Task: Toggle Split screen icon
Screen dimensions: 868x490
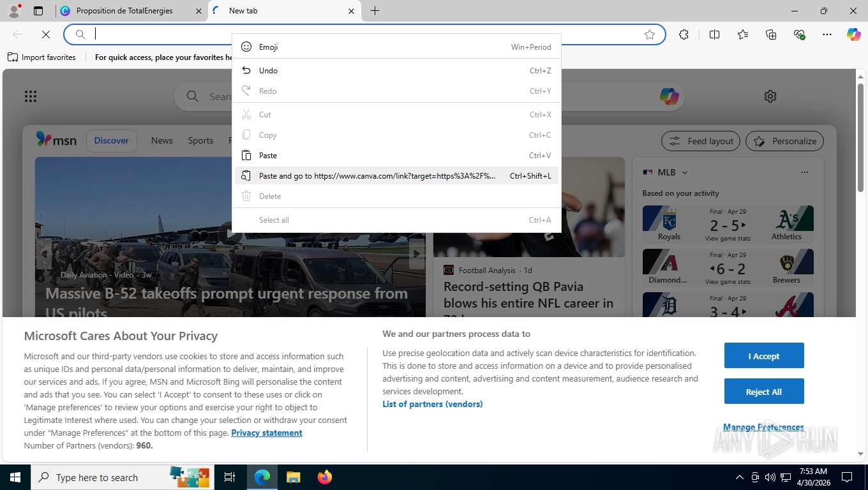Action: pos(714,34)
